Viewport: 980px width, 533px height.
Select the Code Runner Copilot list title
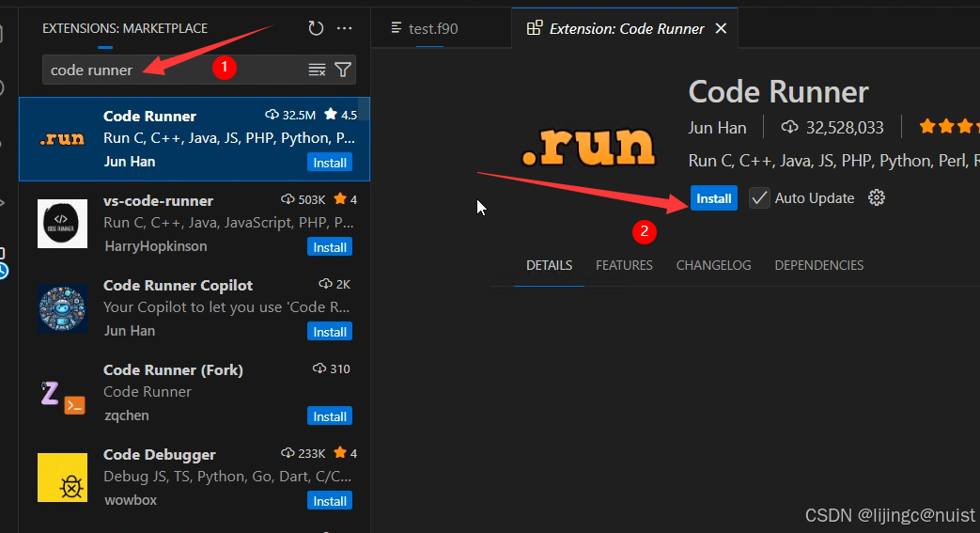(178, 285)
